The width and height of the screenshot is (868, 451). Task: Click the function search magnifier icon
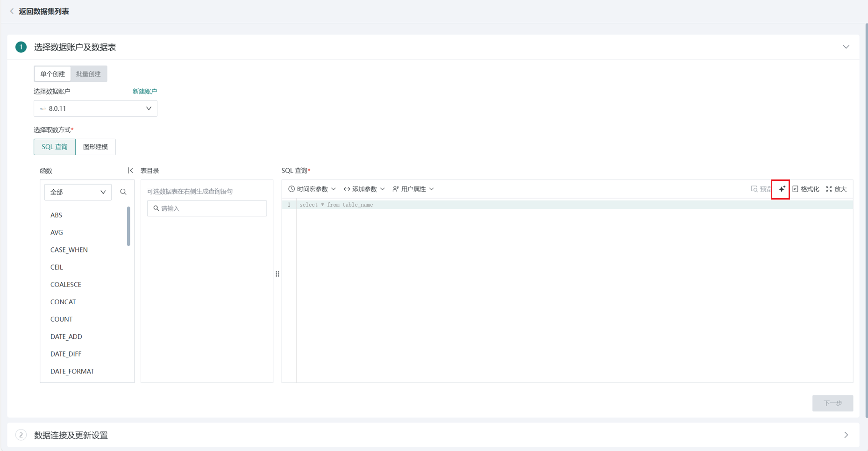coord(123,192)
